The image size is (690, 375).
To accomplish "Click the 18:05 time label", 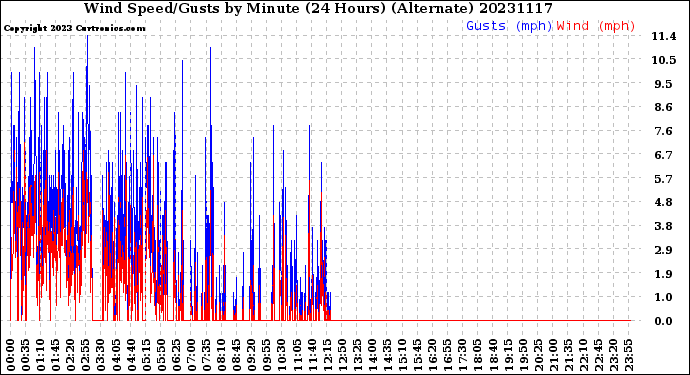I will coord(477,356).
